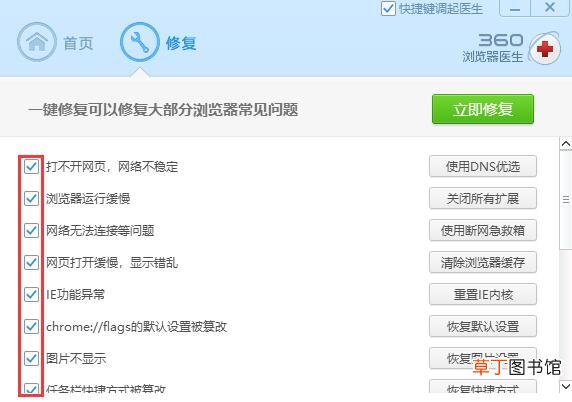
Task: Click the 关闭所有扩展 button
Action: [x=483, y=198]
